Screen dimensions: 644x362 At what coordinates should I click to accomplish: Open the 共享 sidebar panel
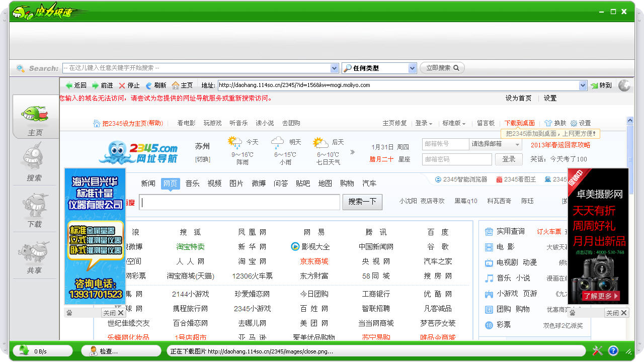click(34, 254)
